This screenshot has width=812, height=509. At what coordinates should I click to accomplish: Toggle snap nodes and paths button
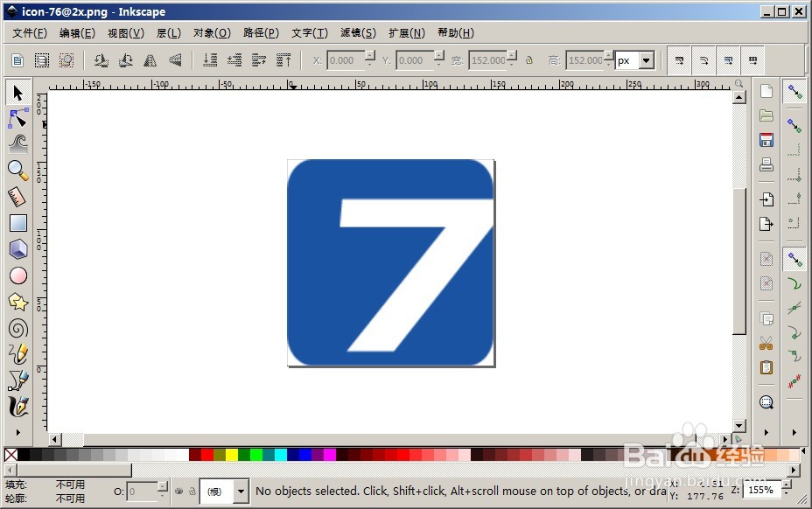coord(794,259)
